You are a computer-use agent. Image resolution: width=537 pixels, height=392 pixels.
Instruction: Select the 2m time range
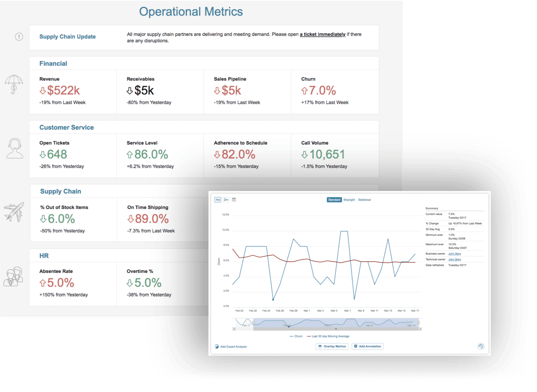coord(226,200)
